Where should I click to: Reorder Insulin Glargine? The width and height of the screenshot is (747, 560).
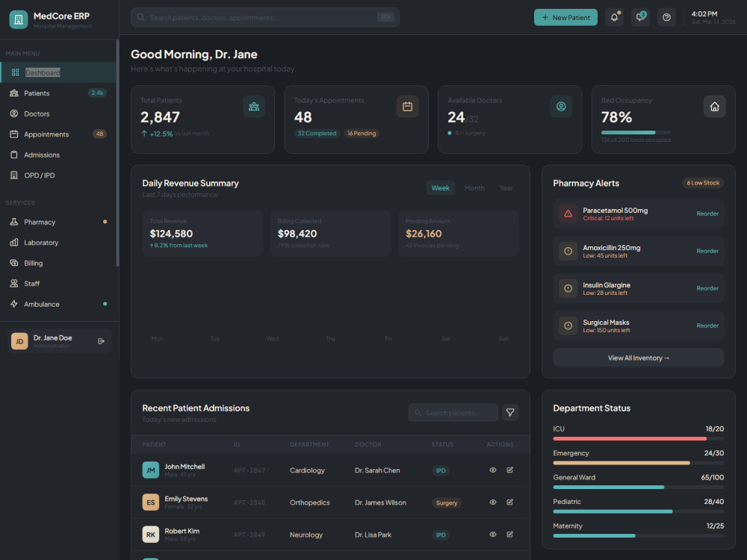coord(707,288)
